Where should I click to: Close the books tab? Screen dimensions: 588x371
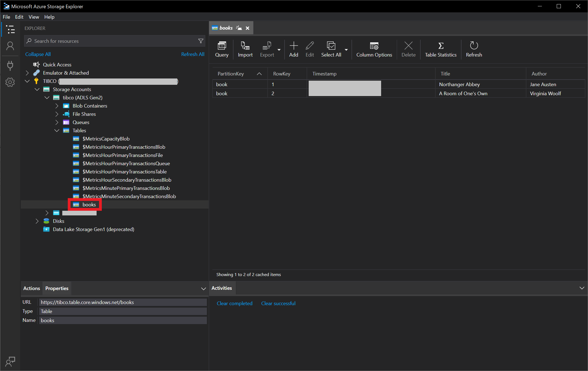pos(247,28)
